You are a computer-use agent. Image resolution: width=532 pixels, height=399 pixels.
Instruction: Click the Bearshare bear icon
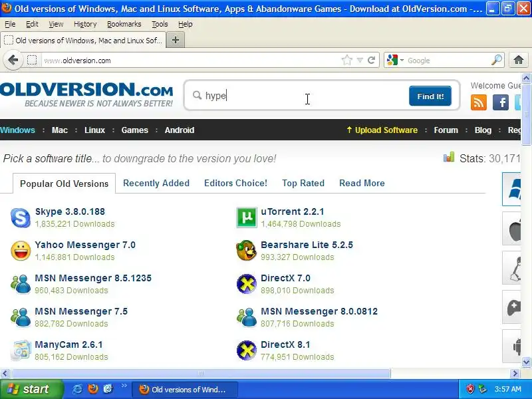[246, 251]
